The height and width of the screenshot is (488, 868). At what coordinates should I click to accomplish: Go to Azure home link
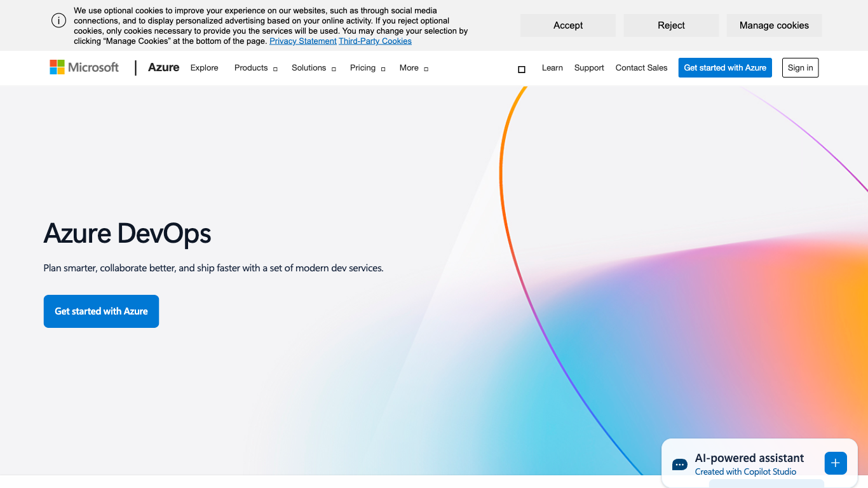point(163,67)
